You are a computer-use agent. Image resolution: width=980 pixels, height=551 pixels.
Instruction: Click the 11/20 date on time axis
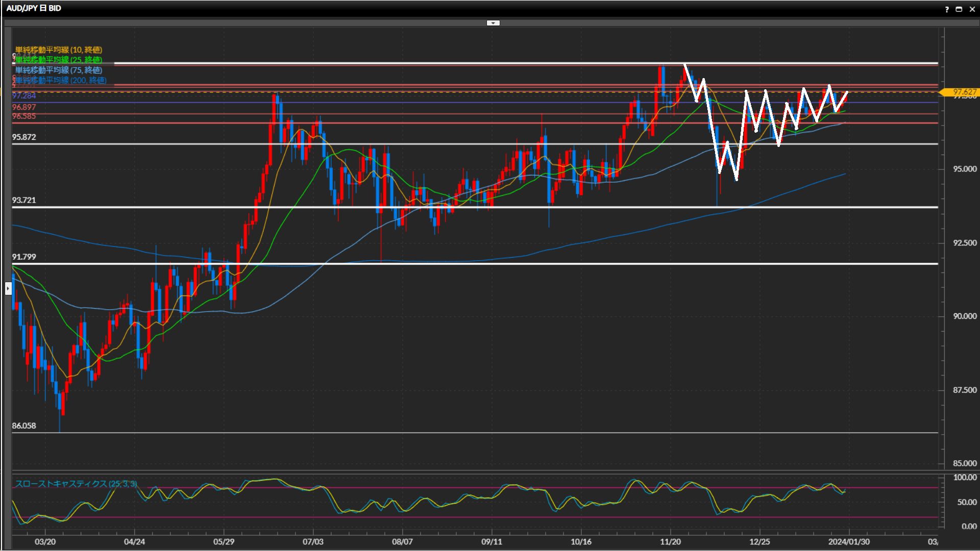click(670, 542)
